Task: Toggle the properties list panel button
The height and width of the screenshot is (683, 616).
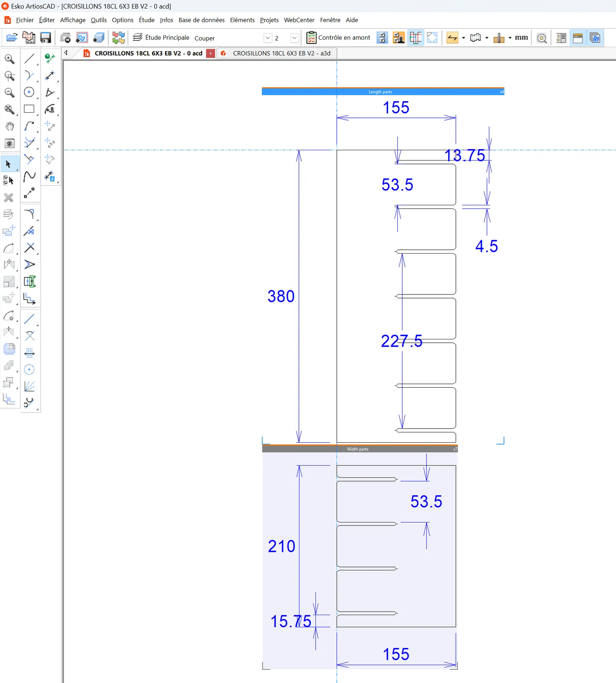Action: coord(561,38)
